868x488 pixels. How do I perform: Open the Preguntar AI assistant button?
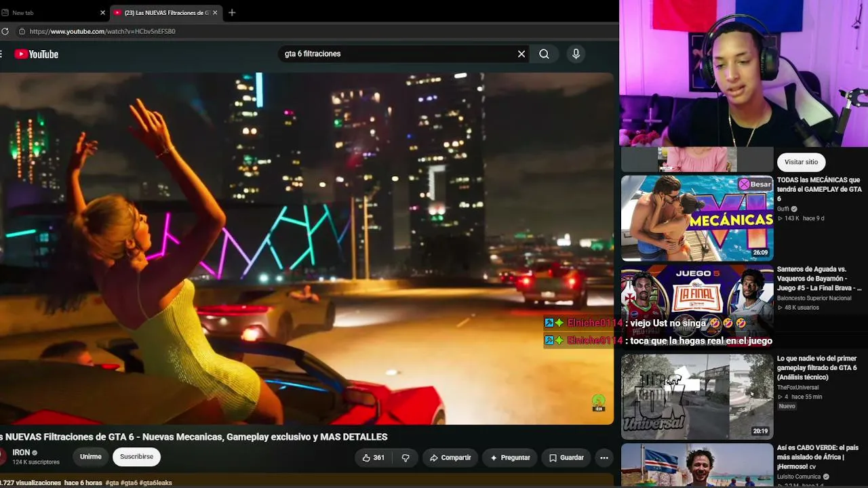tap(510, 457)
